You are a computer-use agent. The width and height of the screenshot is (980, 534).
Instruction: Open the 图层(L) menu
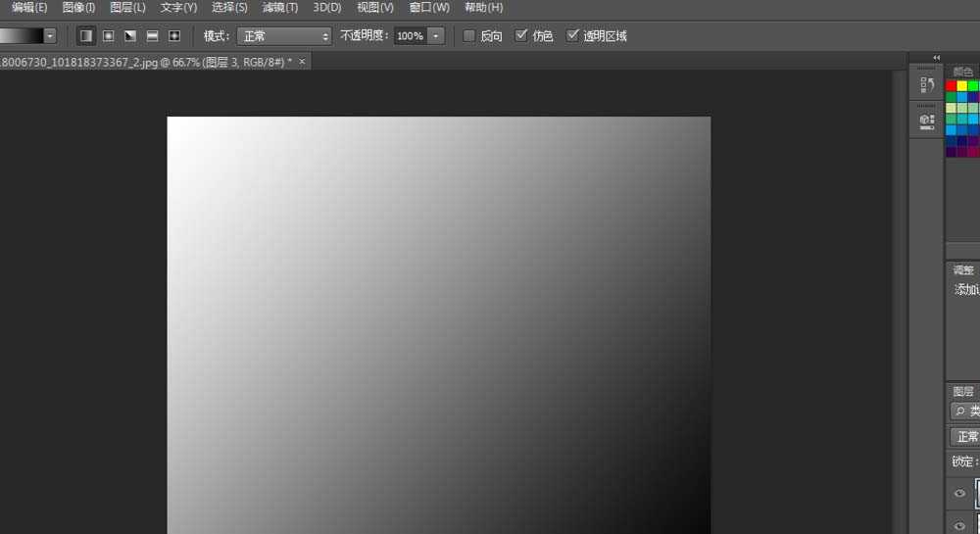pos(127,8)
